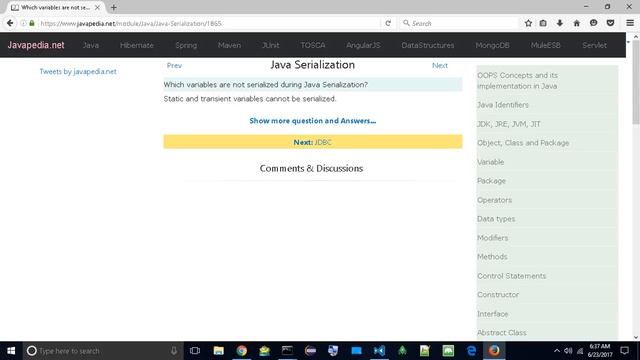Open 'Interface' sidebar topic
Viewport: 640px width, 360px height.
(x=493, y=314)
